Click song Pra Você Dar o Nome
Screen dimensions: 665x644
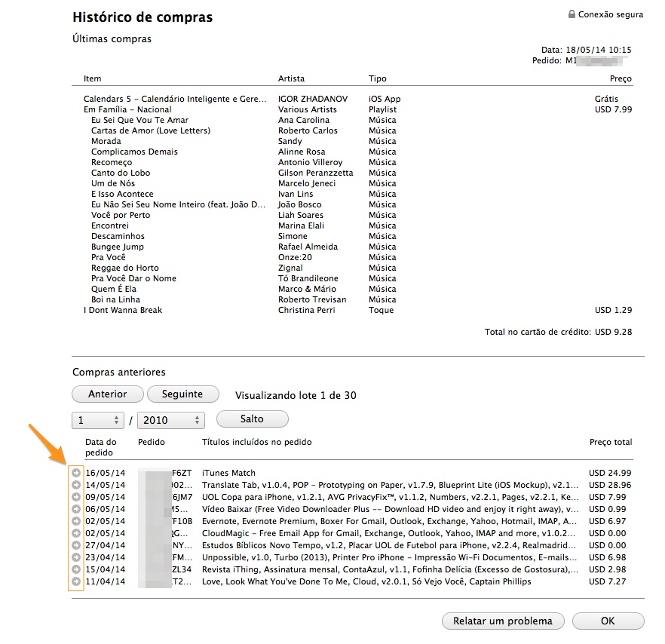tap(133, 278)
